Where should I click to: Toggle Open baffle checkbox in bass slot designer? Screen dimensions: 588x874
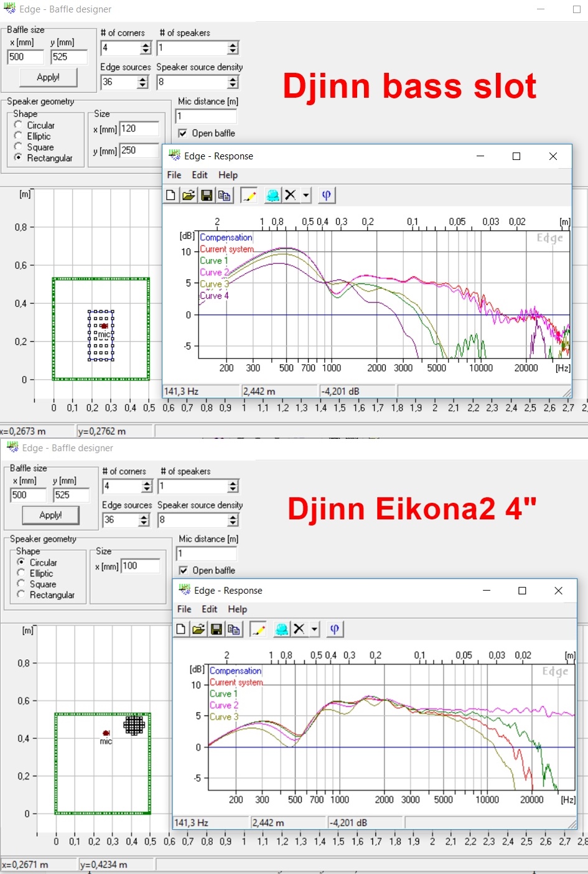click(183, 133)
